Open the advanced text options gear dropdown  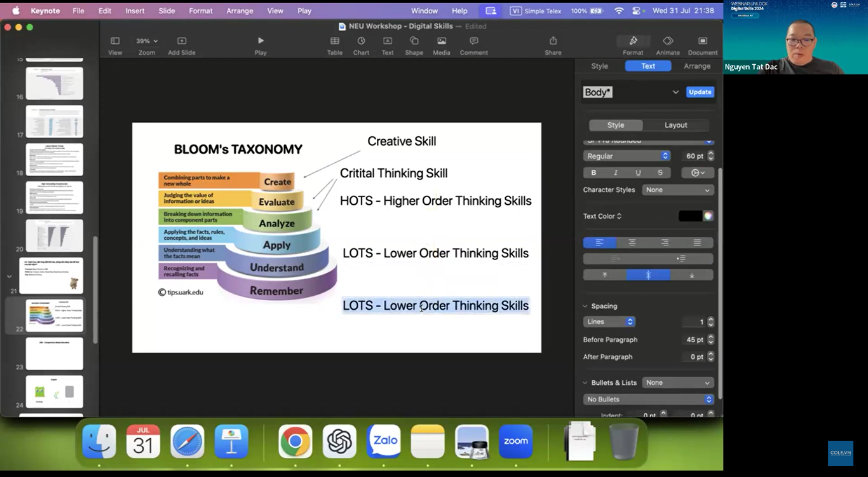pyautogui.click(x=698, y=172)
